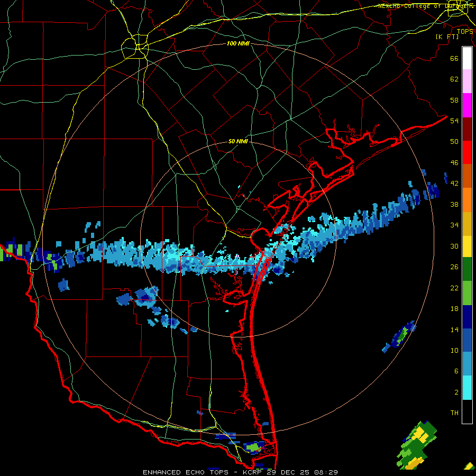Click the 100 NMI range ring label
The height and width of the screenshot is (476, 476).
click(x=238, y=43)
